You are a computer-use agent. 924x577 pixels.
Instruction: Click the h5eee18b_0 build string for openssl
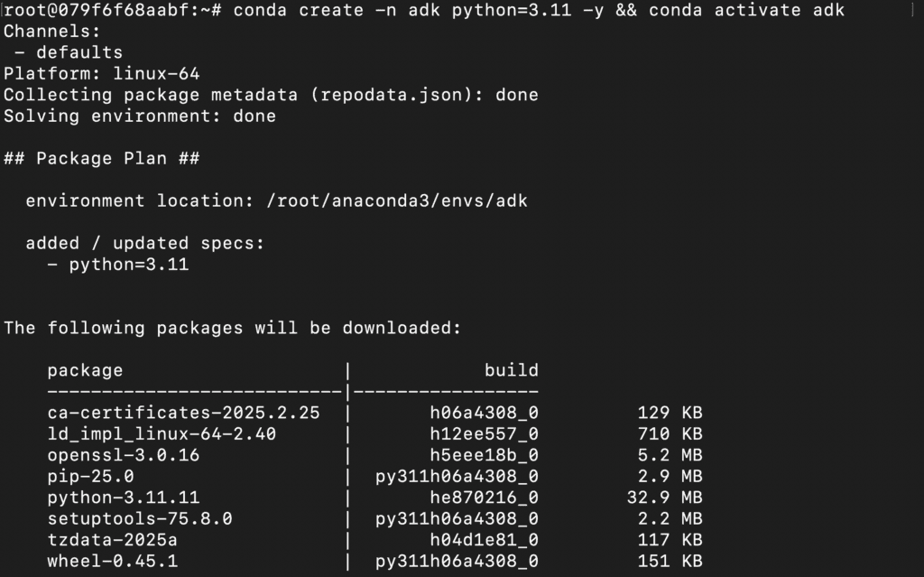[484, 455]
